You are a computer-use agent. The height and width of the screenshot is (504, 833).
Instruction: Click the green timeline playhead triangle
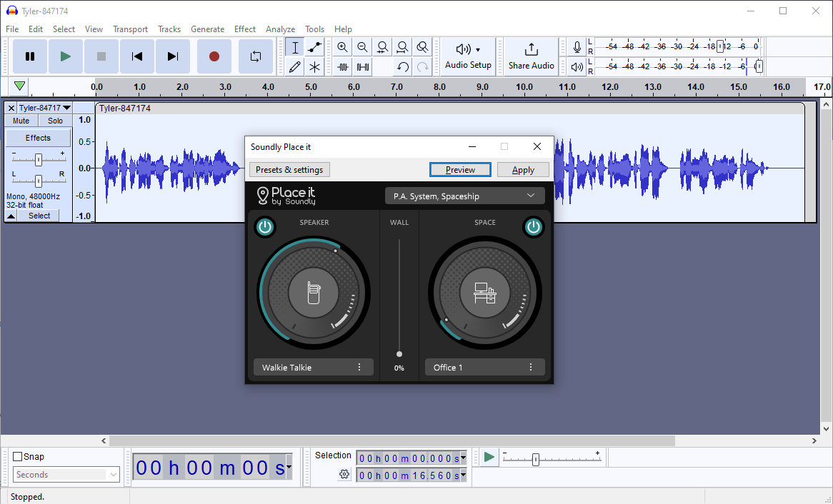pyautogui.click(x=20, y=86)
